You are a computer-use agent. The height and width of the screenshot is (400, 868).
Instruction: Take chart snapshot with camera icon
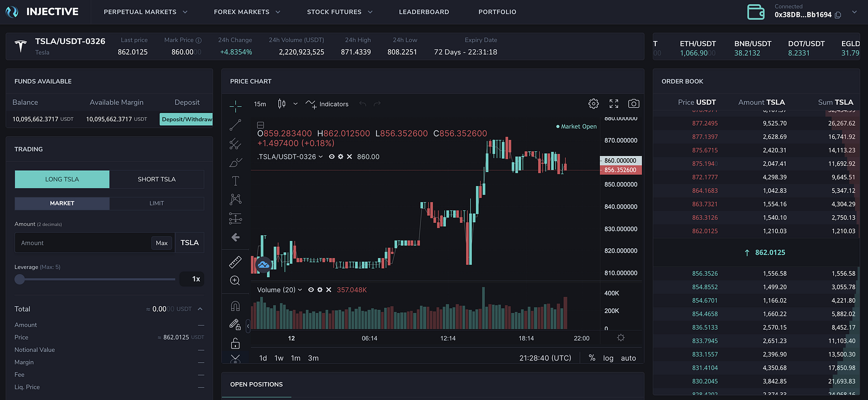point(634,104)
